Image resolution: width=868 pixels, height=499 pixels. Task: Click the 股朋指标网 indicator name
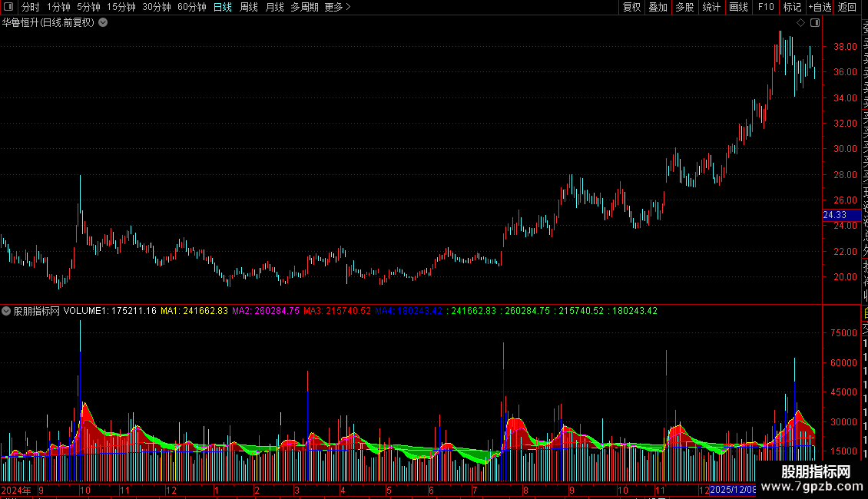click(x=37, y=311)
